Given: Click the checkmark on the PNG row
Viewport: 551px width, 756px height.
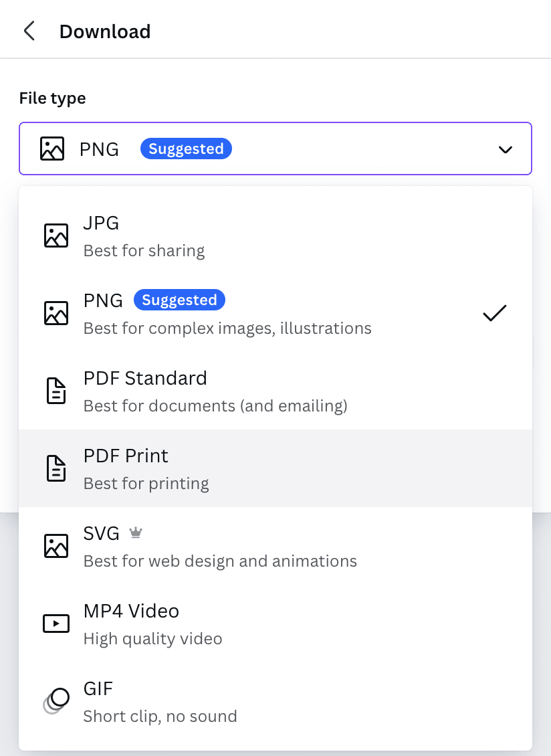Looking at the screenshot, I should coord(494,313).
